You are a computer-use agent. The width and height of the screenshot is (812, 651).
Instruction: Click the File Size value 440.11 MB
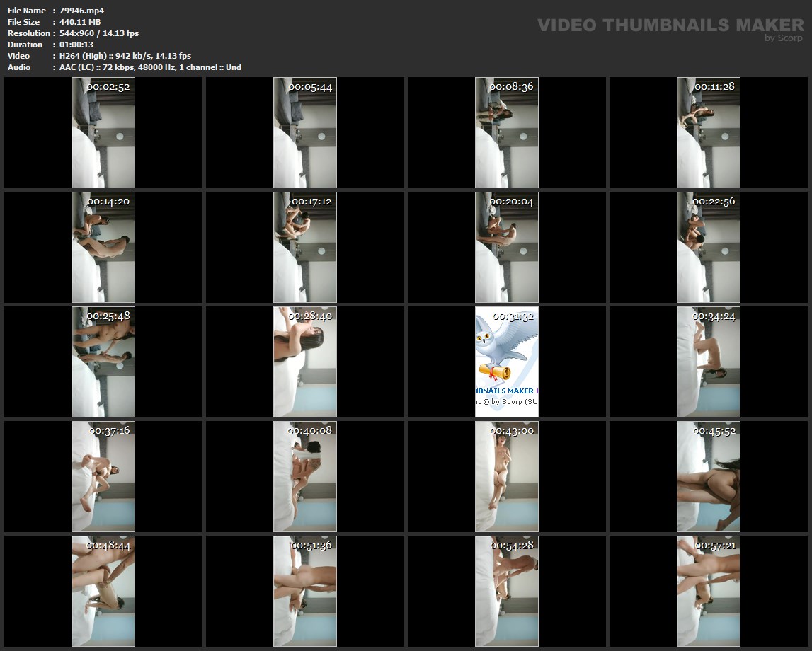click(x=80, y=22)
